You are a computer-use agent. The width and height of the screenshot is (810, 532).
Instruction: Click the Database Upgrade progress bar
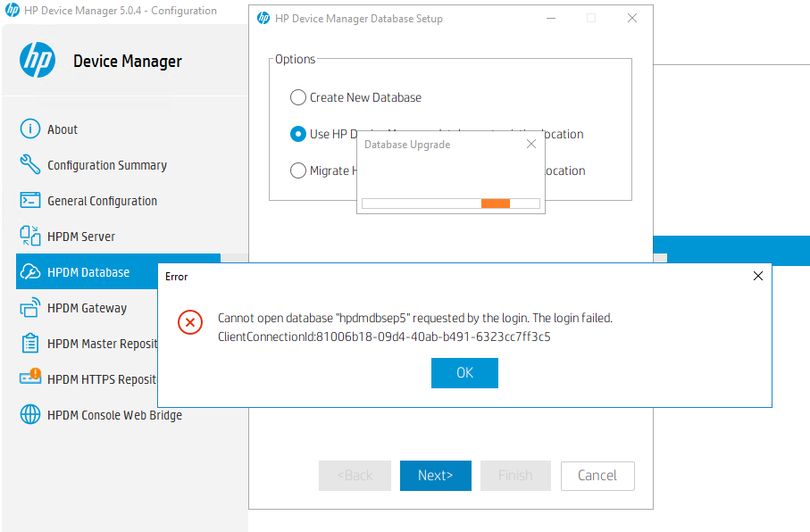(450, 204)
